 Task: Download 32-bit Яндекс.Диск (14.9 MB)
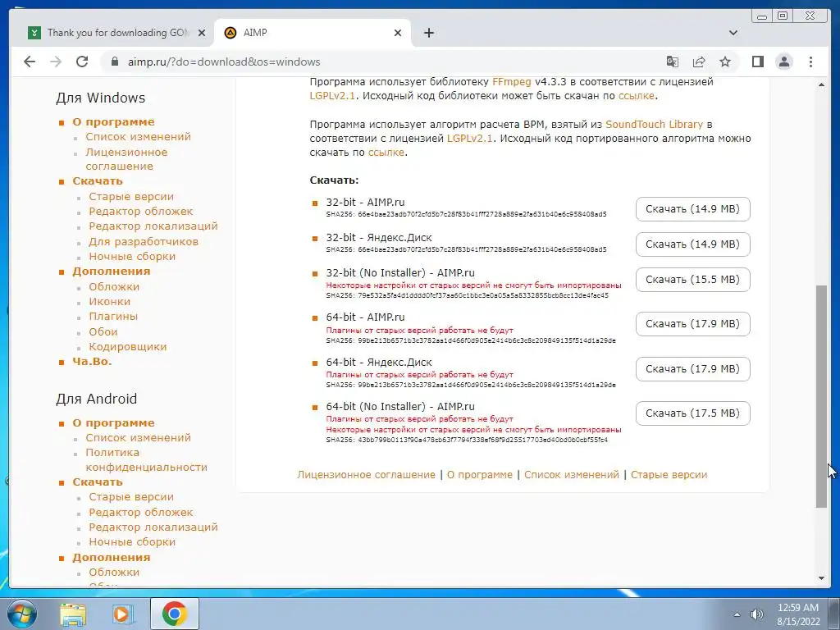692,244
